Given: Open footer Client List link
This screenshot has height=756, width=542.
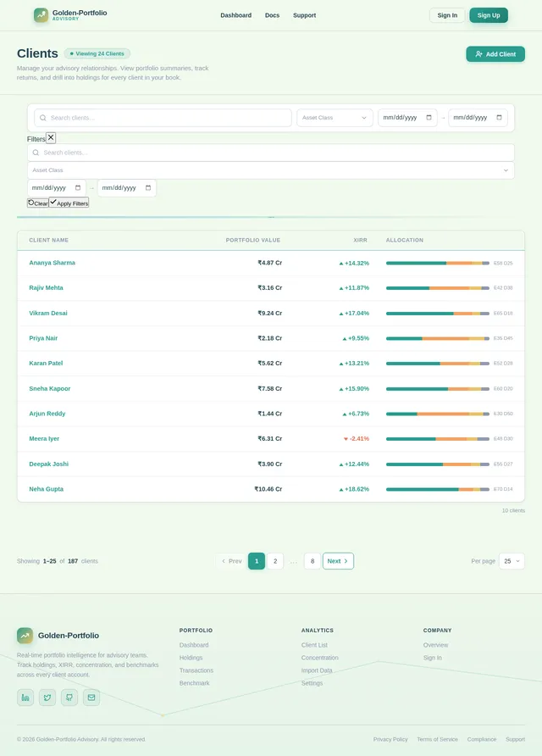Looking at the screenshot, I should [314, 645].
